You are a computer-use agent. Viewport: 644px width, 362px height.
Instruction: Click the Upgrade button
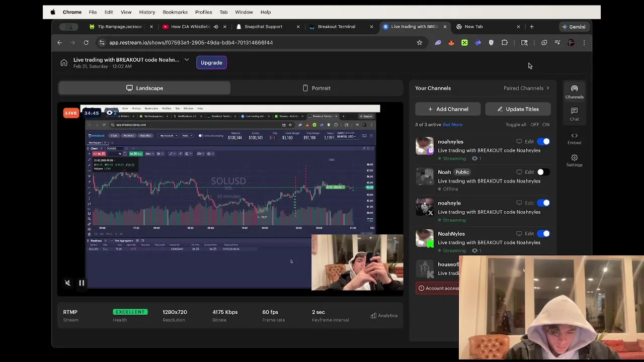tap(211, 63)
